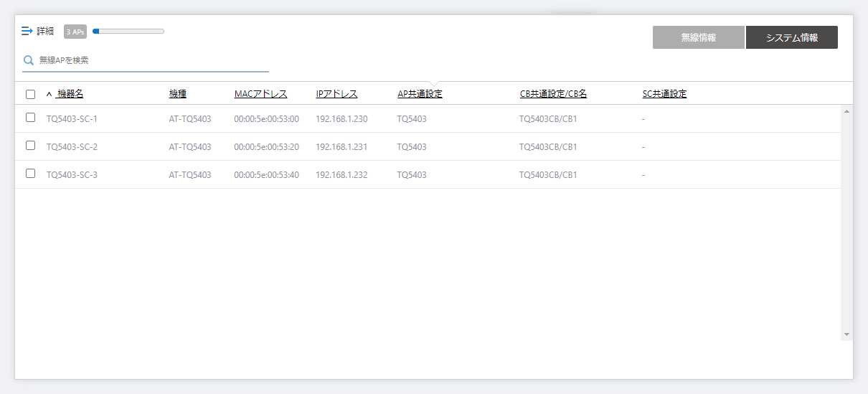The image size is (868, 394).
Task: Toggle the select-all header checkbox
Action: pos(30,94)
